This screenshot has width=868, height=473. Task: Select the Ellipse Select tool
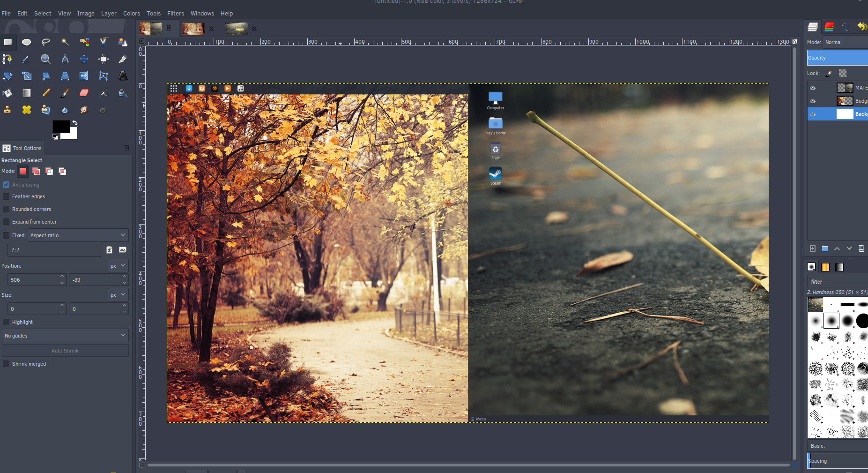[x=27, y=42]
